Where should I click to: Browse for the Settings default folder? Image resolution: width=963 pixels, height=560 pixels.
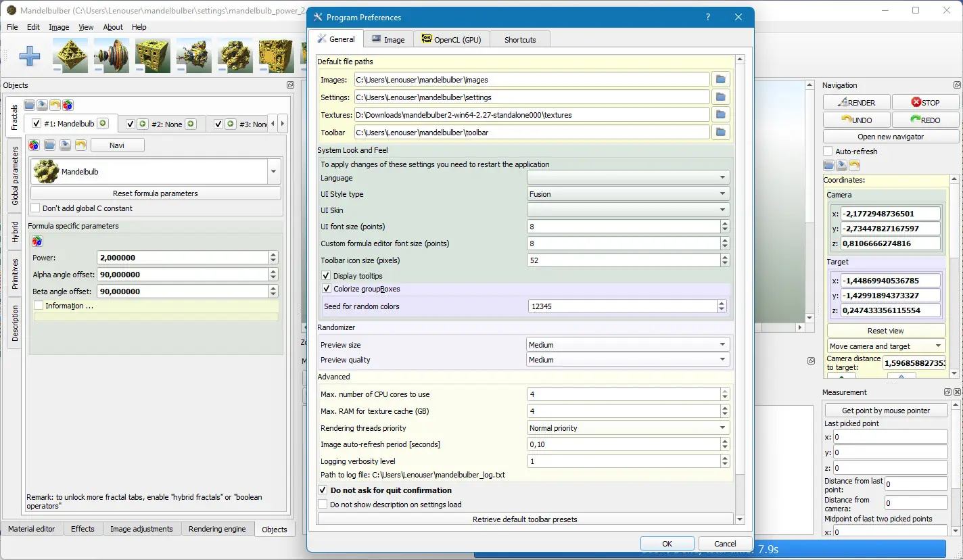pos(721,97)
